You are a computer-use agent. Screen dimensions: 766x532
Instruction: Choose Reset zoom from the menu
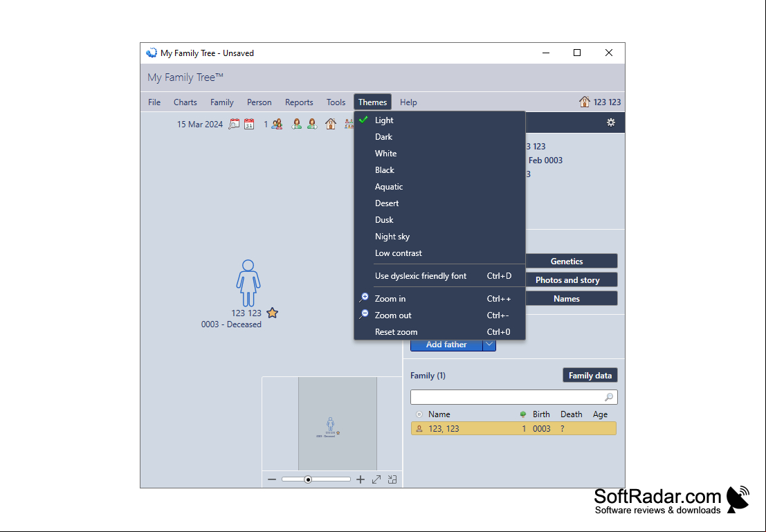[x=439, y=331]
